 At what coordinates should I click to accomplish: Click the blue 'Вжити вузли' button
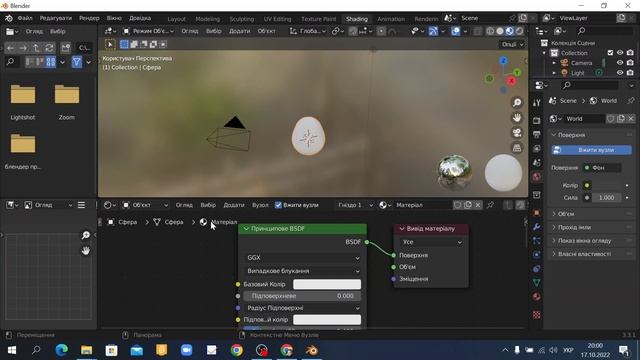click(591, 150)
